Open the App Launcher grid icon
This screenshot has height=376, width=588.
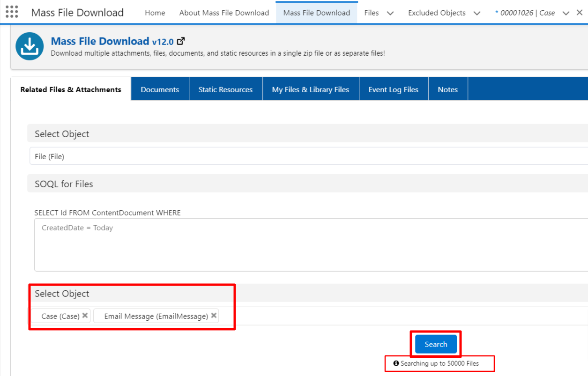pos(12,12)
